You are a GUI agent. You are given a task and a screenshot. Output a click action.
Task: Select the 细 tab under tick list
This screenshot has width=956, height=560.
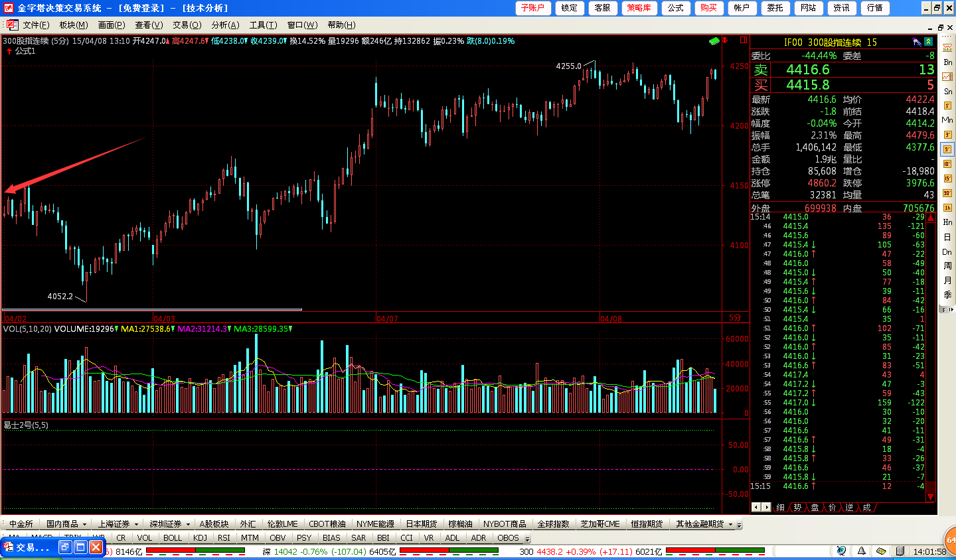click(781, 508)
